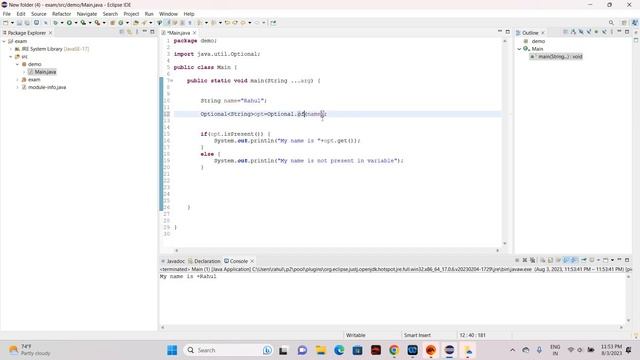Expand the JRE System Library node

click(11, 49)
